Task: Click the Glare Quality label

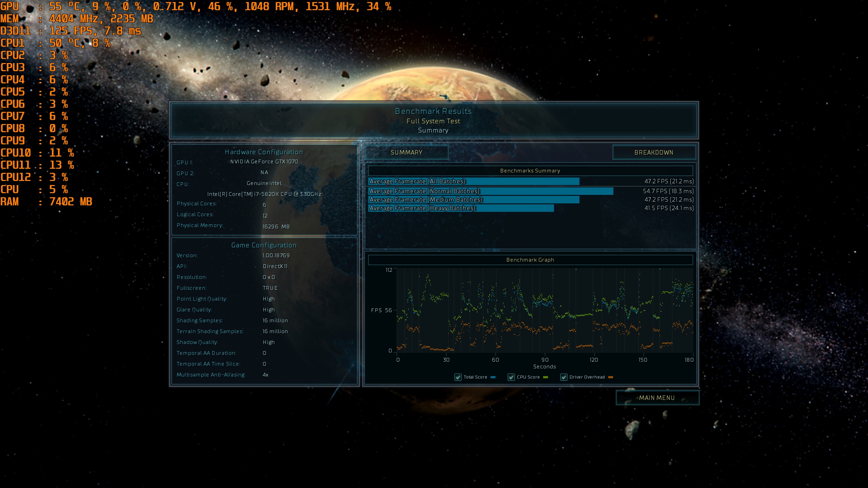Action: pyautogui.click(x=194, y=310)
